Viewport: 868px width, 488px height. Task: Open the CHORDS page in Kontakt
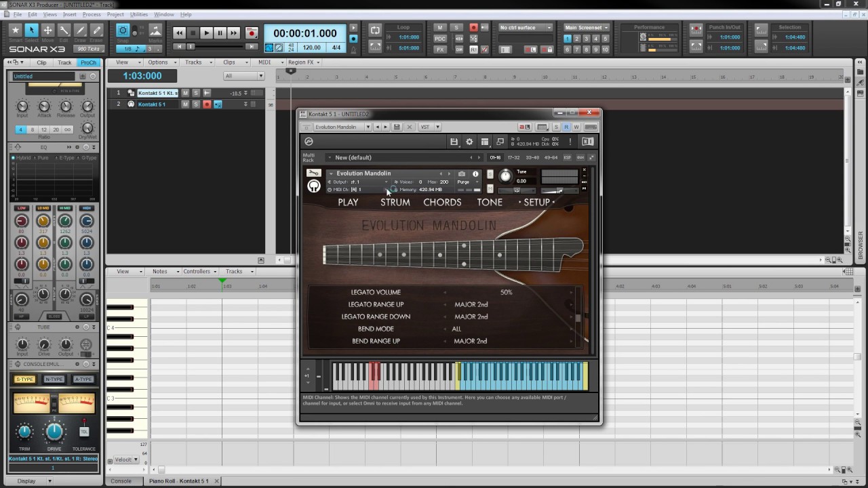pyautogui.click(x=442, y=202)
